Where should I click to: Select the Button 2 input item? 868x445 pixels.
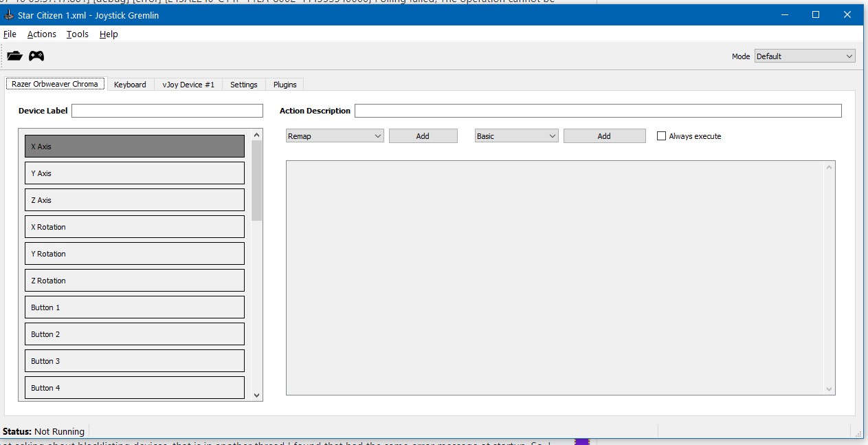point(135,334)
